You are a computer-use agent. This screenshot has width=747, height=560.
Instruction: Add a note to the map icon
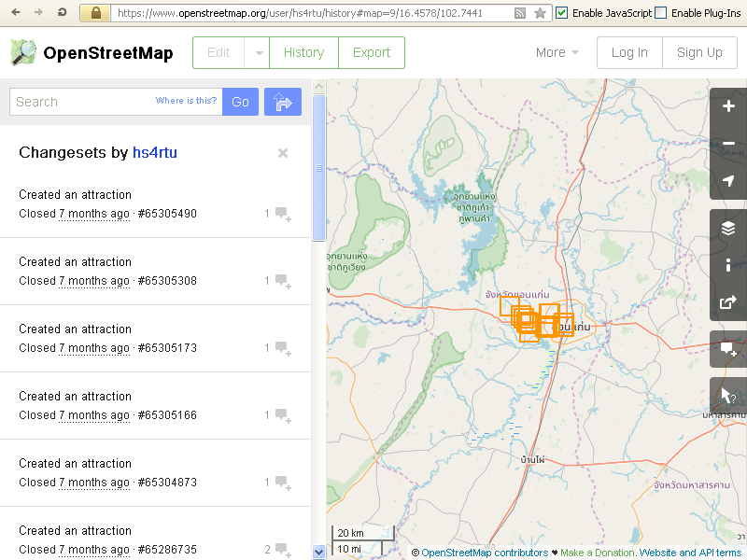coord(728,349)
